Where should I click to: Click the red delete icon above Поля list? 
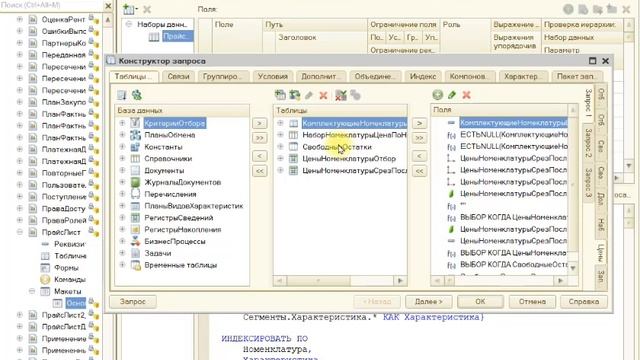click(x=467, y=95)
